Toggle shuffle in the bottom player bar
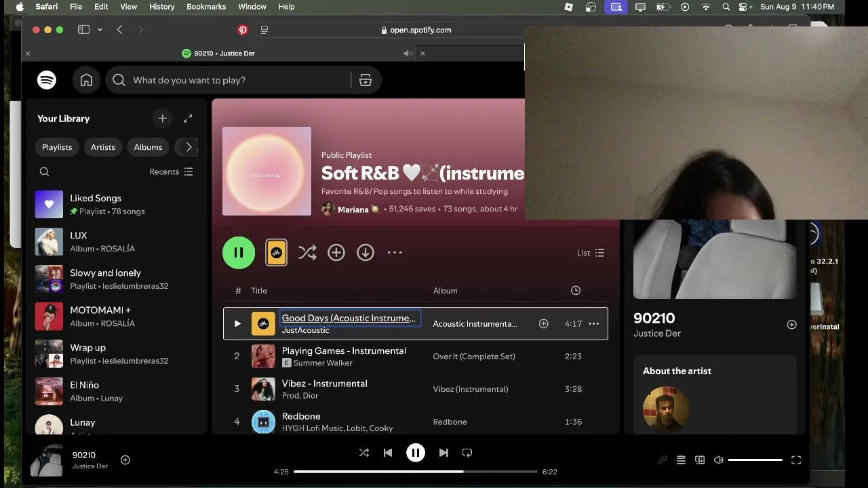Viewport: 868px width, 488px height. coord(364,453)
